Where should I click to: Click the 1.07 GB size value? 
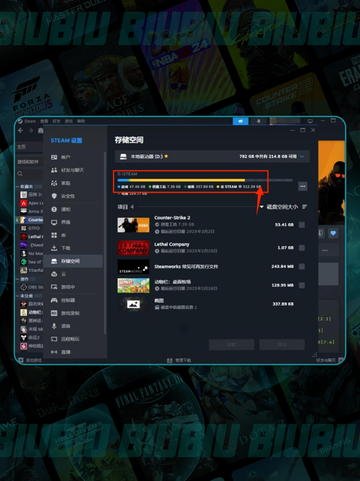click(x=286, y=248)
